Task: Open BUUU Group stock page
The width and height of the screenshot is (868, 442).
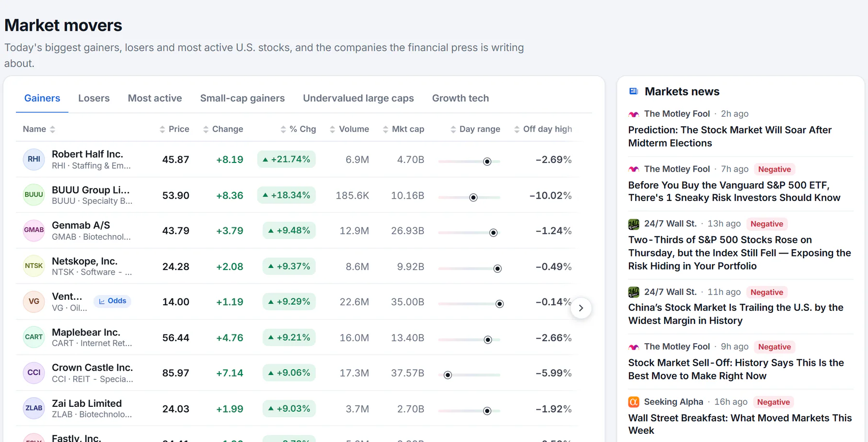Action: [91, 190]
